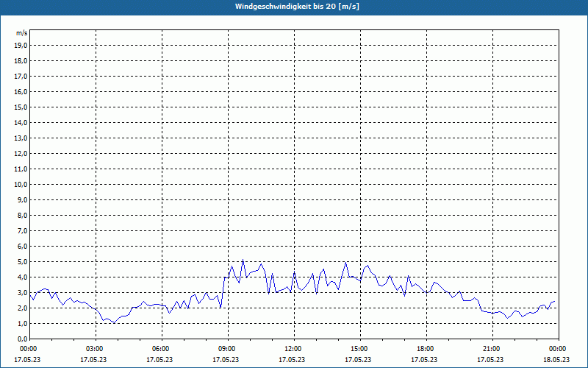Click the 18.05.23 date label
This screenshot has width=588, height=368.
click(556, 359)
